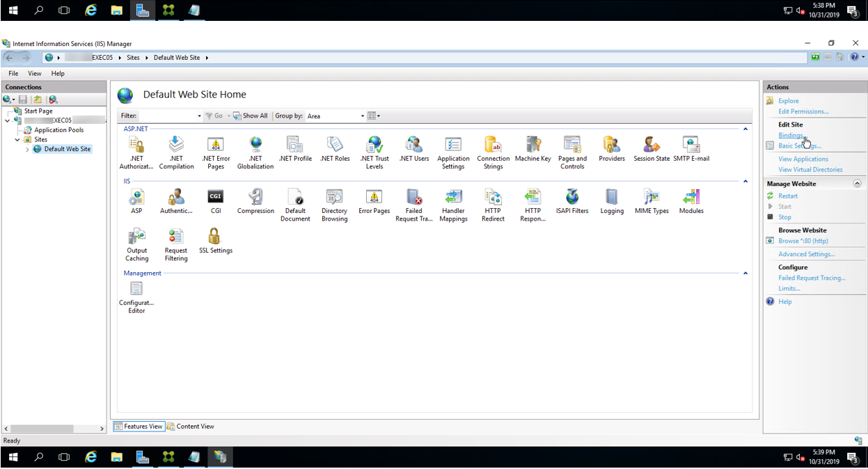The image size is (868, 469).
Task: Collapse the Management group section
Action: click(745, 273)
